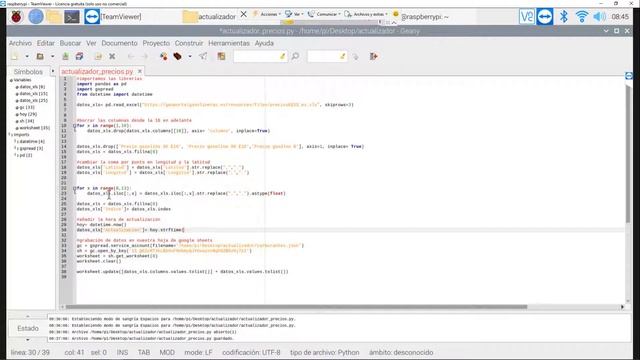Open the VNC server tray icon
The width and height of the screenshot is (640, 360).
[x=527, y=17]
